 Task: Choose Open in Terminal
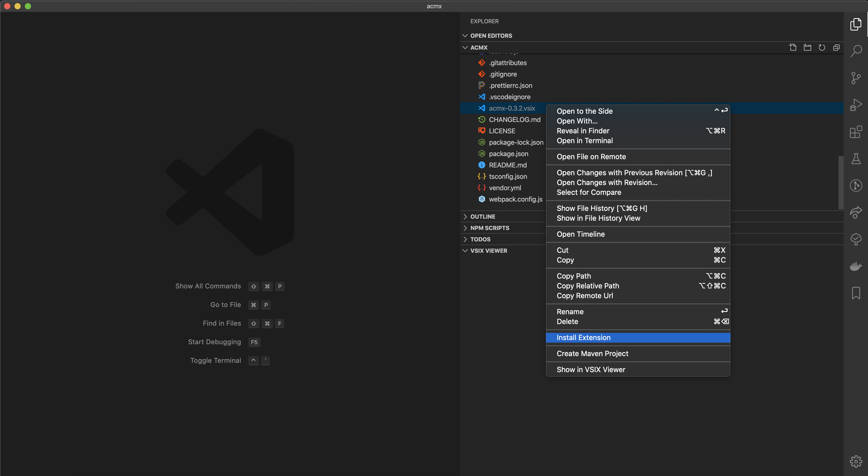coord(638,141)
